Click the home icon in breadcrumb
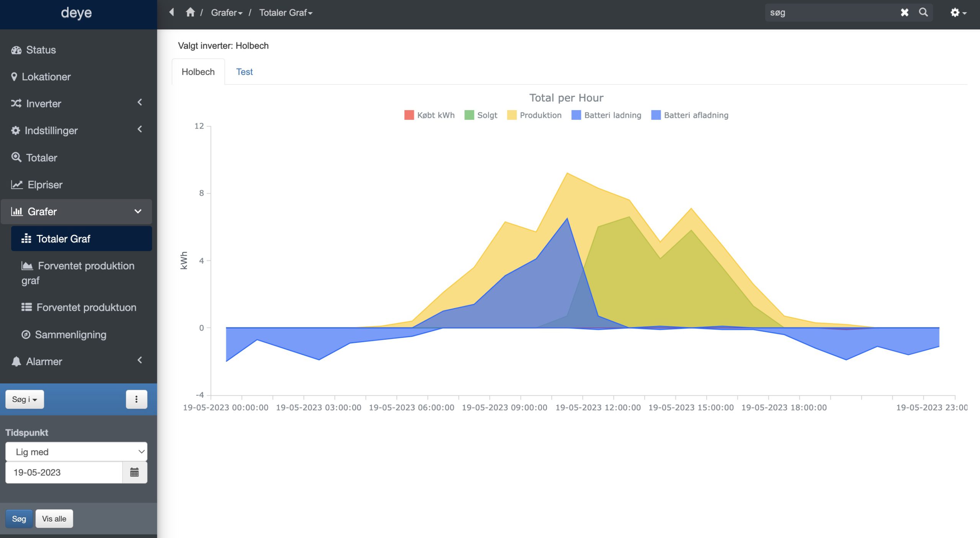This screenshot has width=980, height=538. click(x=190, y=12)
